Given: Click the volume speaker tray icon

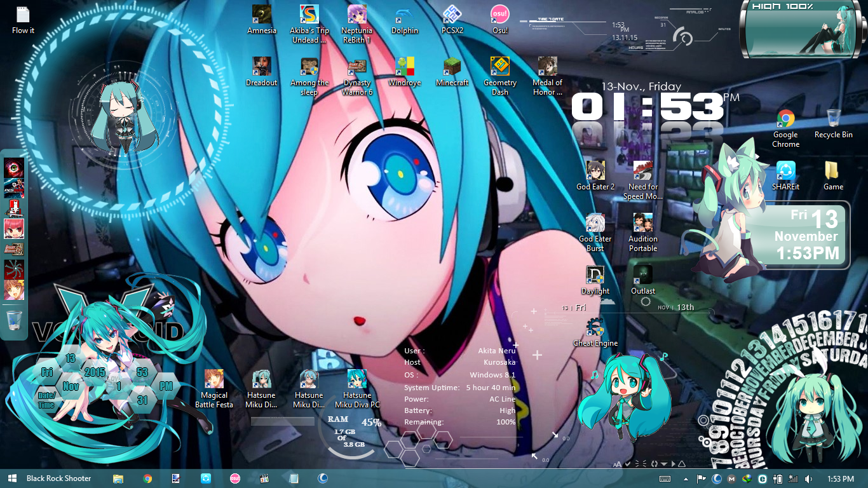Looking at the screenshot, I should click(808, 478).
